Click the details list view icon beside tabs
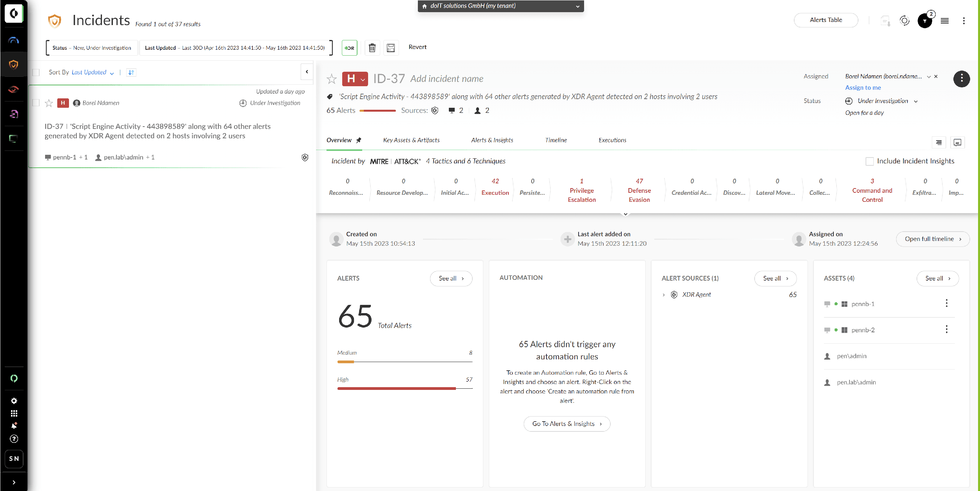980x491 pixels. point(938,143)
